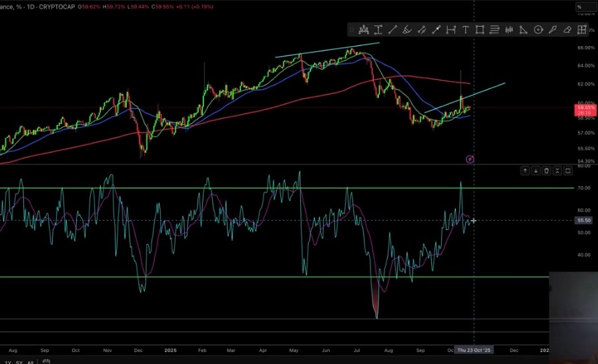Pick the eraser tool in drawing toolbar
This screenshot has height=364, width=598.
pyautogui.click(x=567, y=29)
